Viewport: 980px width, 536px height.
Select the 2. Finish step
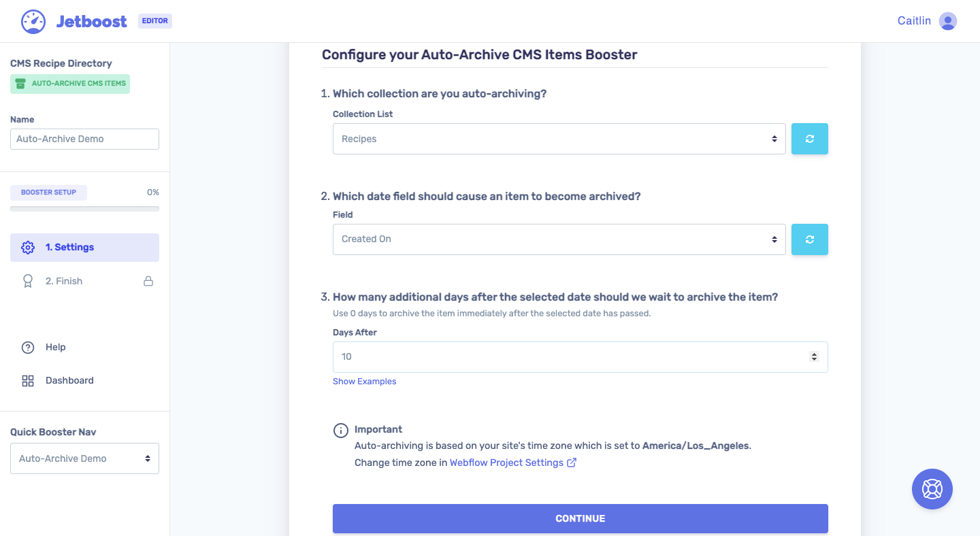pyautogui.click(x=68, y=280)
